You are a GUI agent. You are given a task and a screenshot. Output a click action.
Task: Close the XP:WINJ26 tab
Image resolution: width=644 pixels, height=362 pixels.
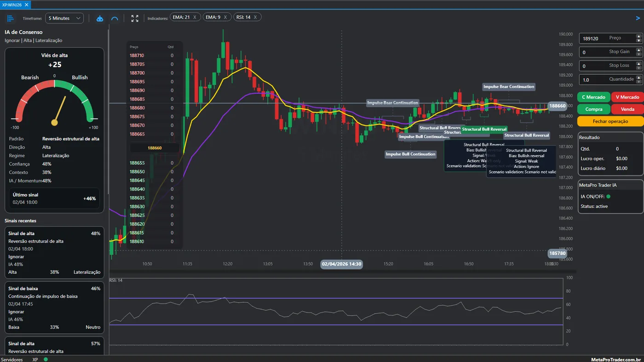pyautogui.click(x=26, y=5)
